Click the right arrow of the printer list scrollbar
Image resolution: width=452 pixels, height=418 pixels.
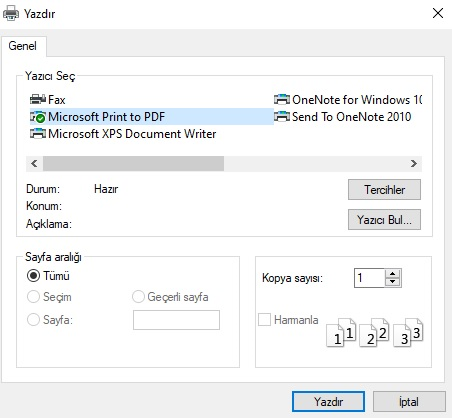[414, 164]
